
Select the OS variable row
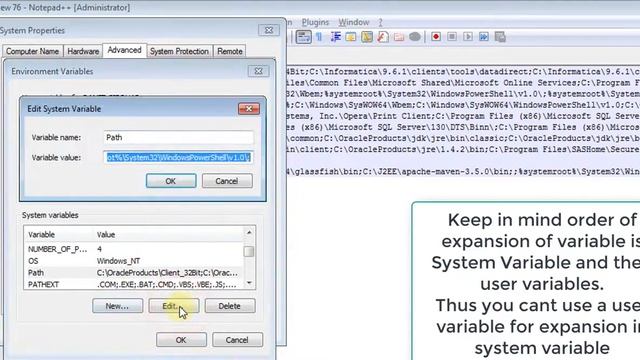[x=133, y=261]
